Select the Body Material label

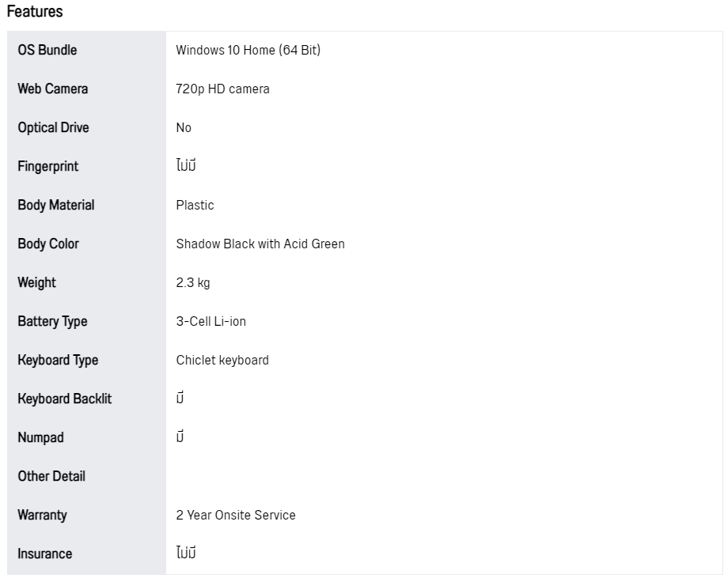(56, 205)
